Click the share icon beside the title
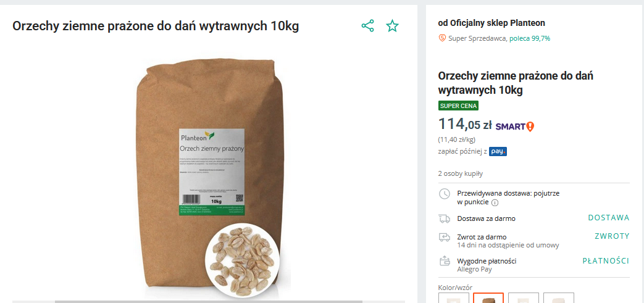This screenshot has width=644, height=303. 367,26
